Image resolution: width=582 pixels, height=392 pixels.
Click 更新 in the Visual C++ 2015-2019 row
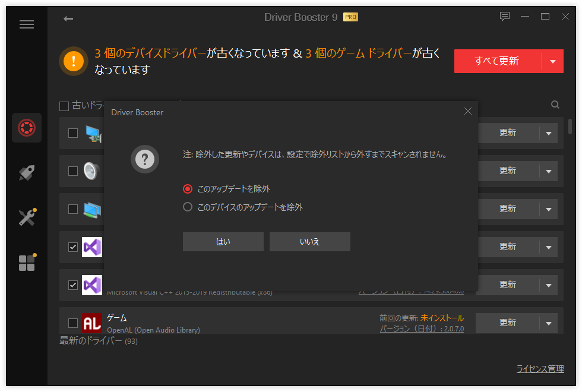[x=508, y=285]
